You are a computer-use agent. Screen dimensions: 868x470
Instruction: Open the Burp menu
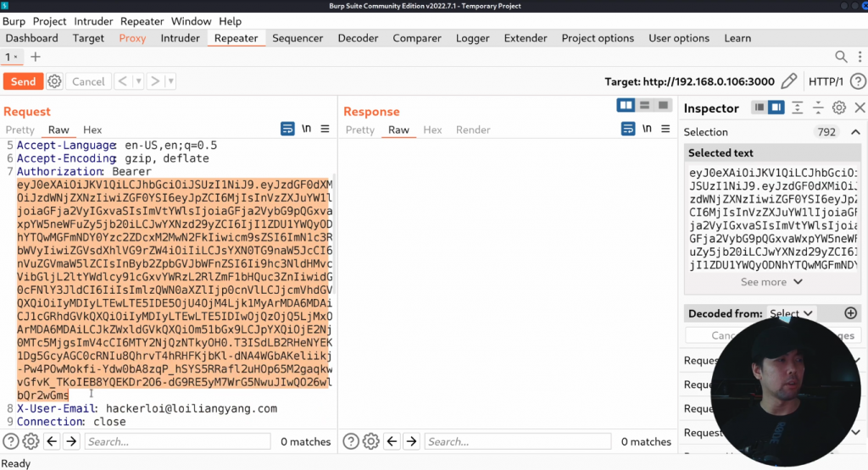click(14, 21)
